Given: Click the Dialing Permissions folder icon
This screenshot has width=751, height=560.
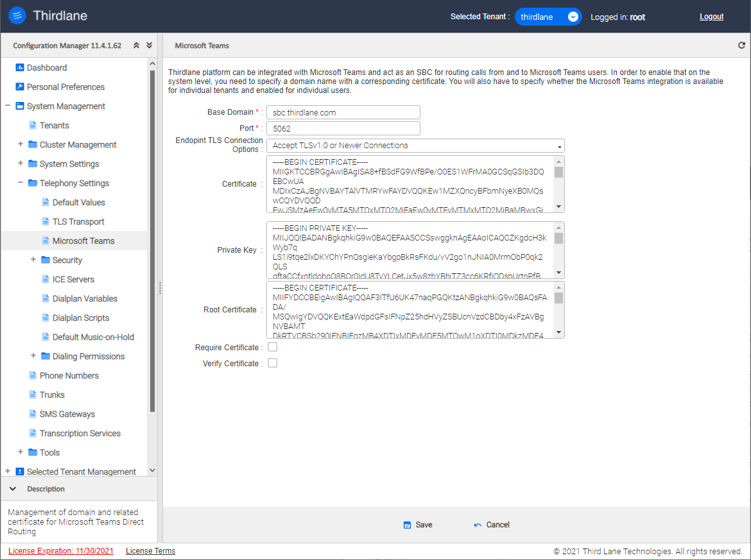Looking at the screenshot, I should pyautogui.click(x=46, y=355).
